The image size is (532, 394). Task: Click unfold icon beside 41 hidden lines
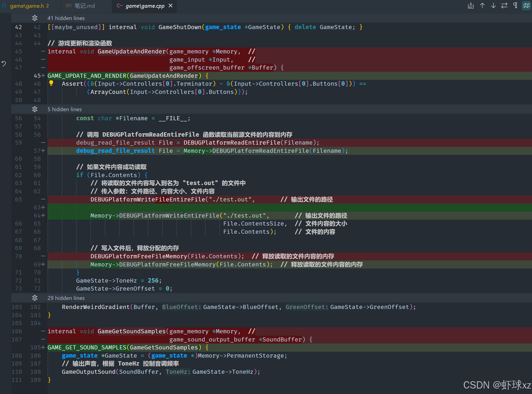tap(35, 18)
